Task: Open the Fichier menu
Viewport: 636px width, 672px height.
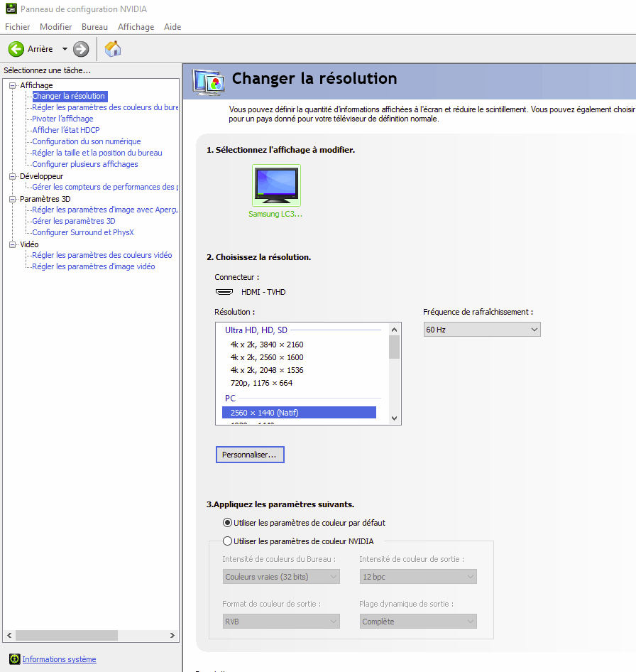Action: [x=18, y=26]
